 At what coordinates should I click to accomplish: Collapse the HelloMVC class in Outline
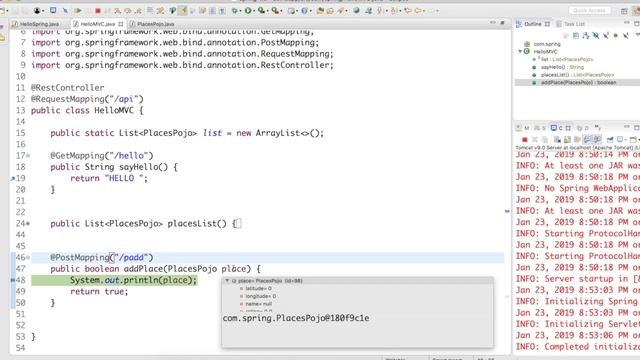(520, 51)
